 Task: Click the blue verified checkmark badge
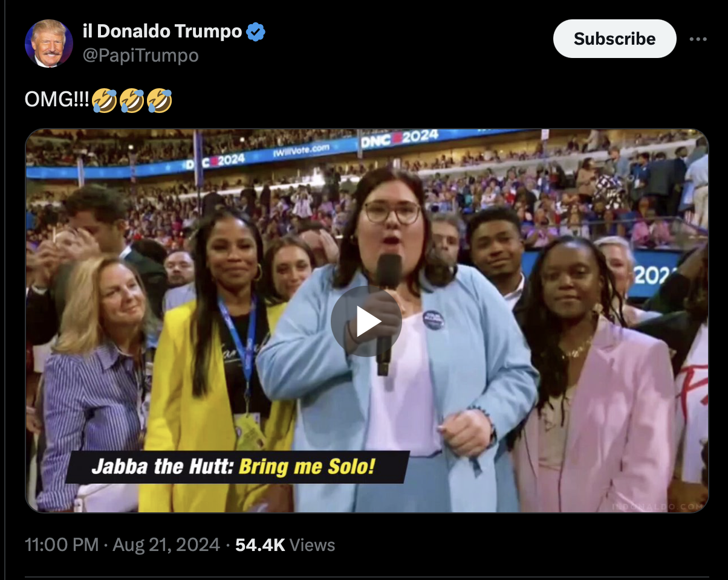tap(256, 31)
